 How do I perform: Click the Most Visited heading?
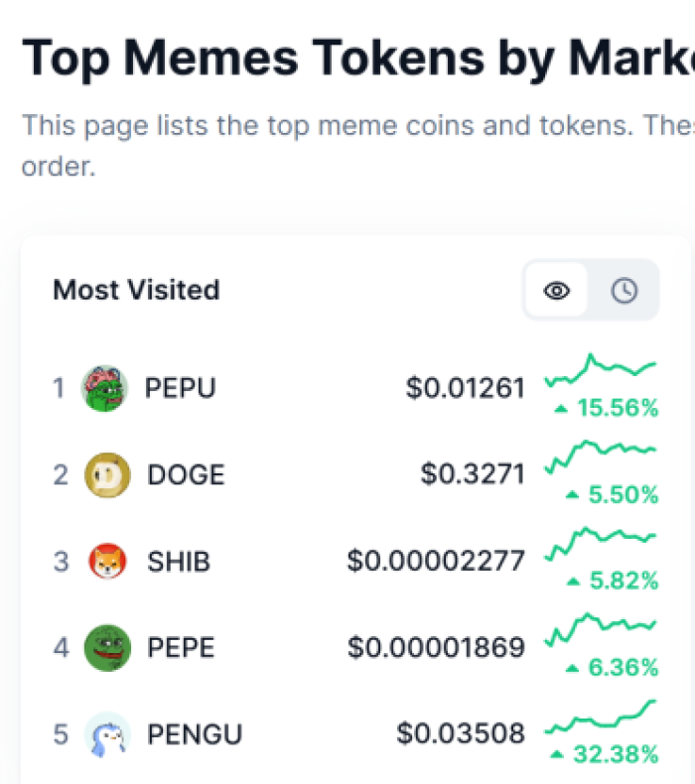136,291
